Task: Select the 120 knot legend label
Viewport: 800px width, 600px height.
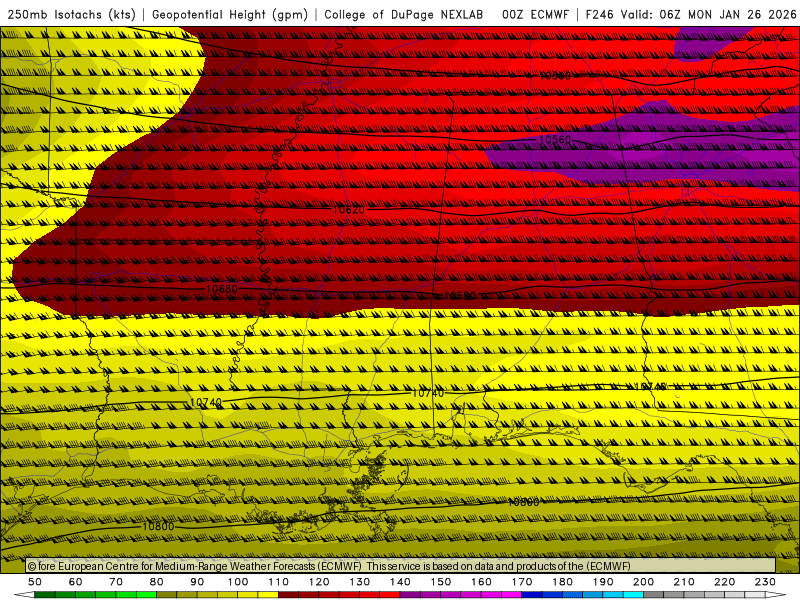Action: [x=319, y=582]
